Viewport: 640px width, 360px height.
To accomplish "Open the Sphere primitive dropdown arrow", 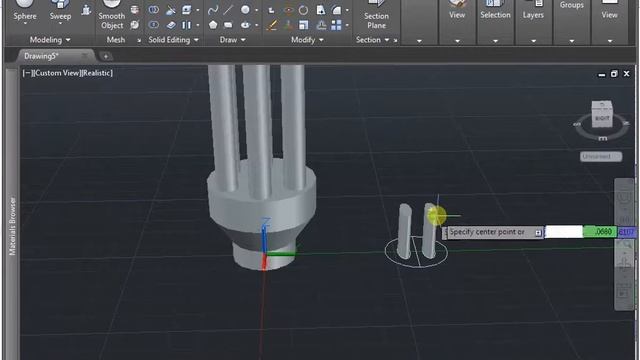I will pyautogui.click(x=25, y=24).
